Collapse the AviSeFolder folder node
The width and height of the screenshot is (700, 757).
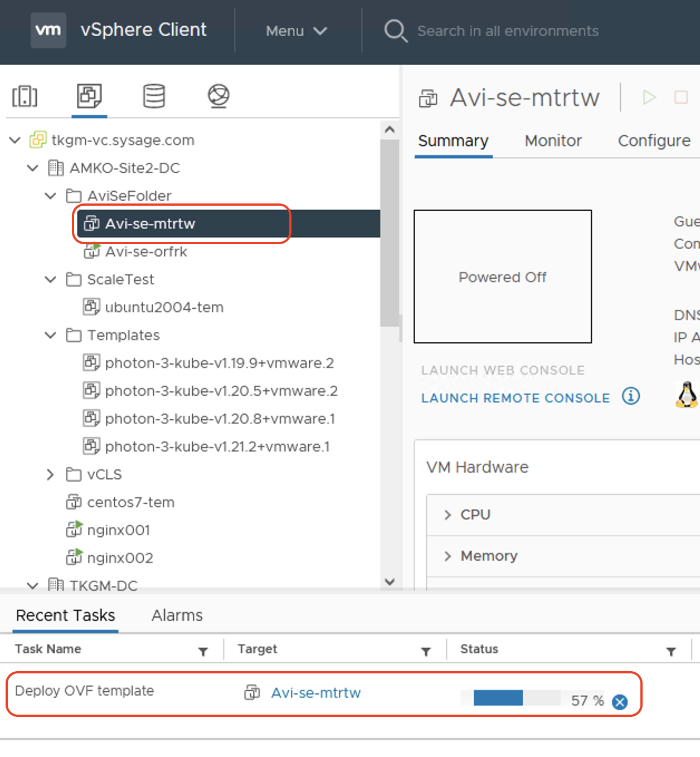click(51, 196)
